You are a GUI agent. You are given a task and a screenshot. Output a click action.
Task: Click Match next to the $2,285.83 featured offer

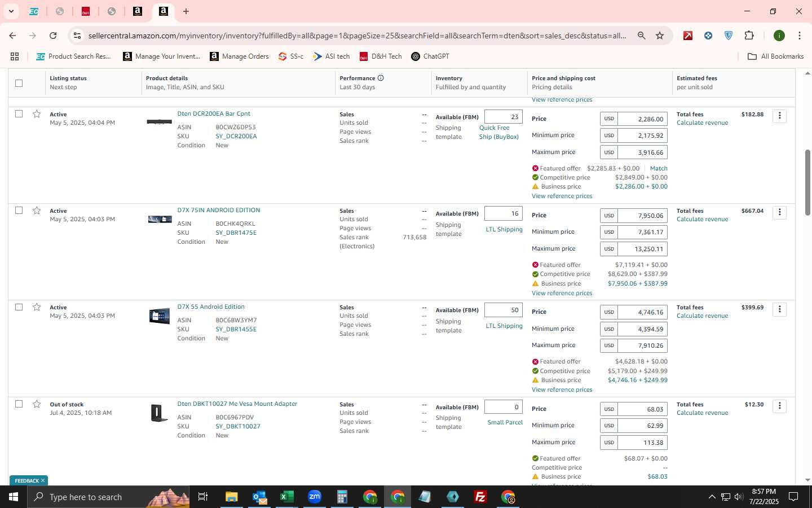tap(659, 168)
